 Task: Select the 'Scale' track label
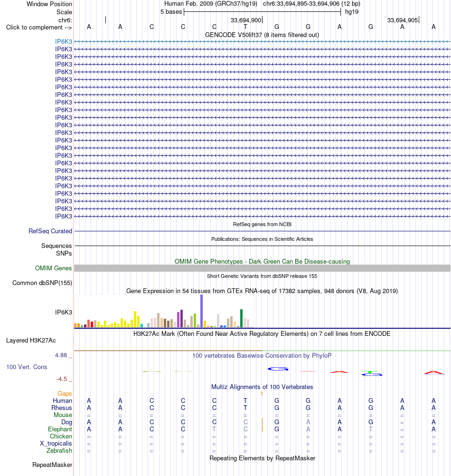pos(64,12)
